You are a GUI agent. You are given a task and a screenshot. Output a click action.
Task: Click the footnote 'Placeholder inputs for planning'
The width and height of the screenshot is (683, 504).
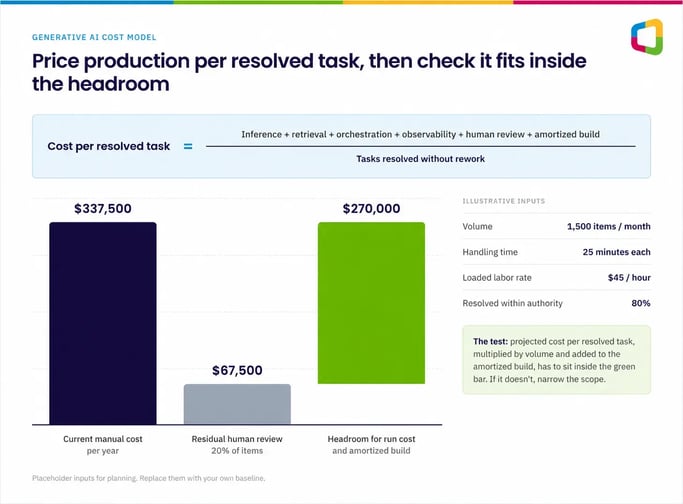85,478
